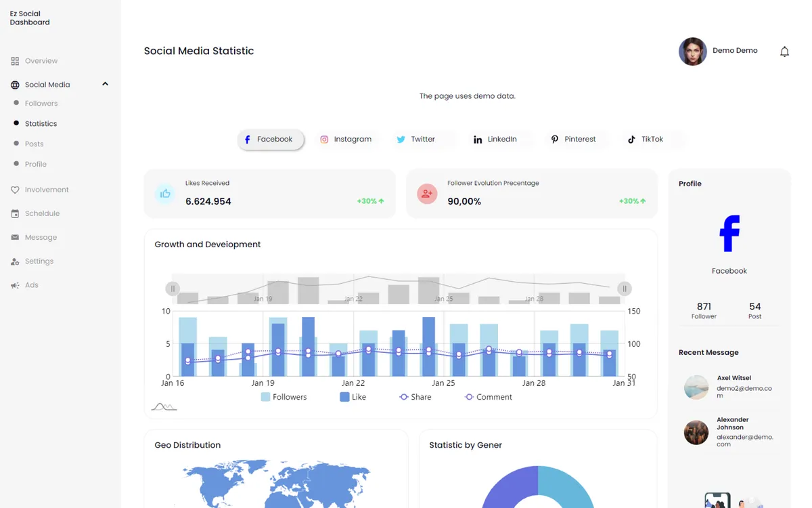Switch to the Instagram tab
The height and width of the screenshot is (508, 812).
pos(346,140)
